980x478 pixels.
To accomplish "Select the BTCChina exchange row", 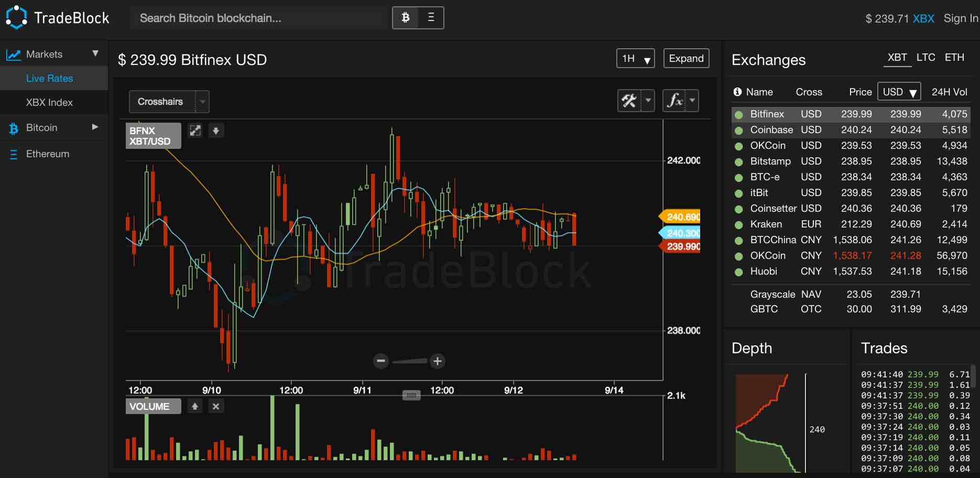I will (x=851, y=240).
